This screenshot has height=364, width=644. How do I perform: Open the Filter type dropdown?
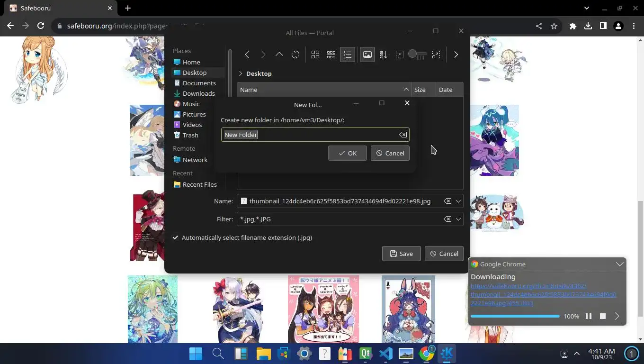click(x=458, y=219)
